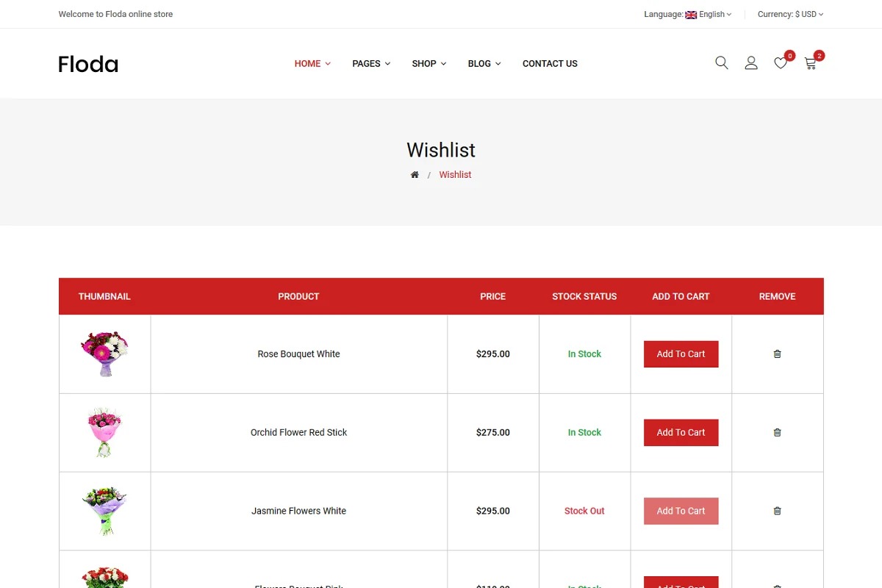The height and width of the screenshot is (588, 882).
Task: Click the breadcrumb home icon
Action: (x=415, y=175)
